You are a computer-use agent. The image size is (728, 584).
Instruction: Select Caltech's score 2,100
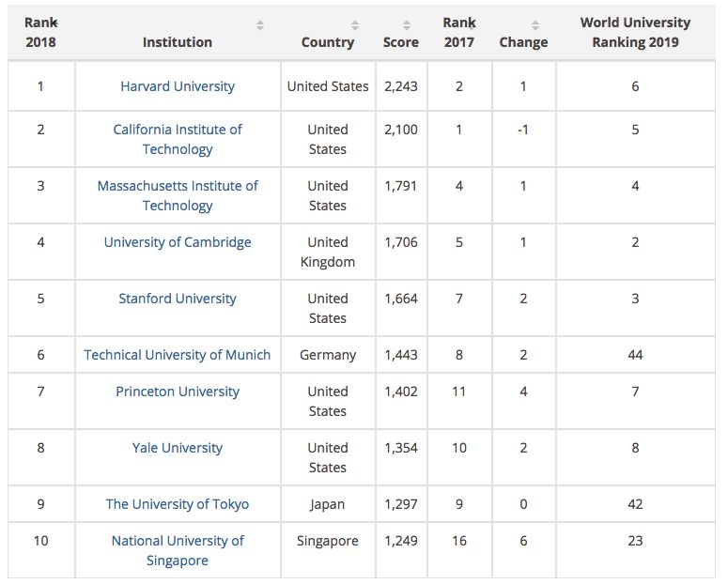pos(401,130)
